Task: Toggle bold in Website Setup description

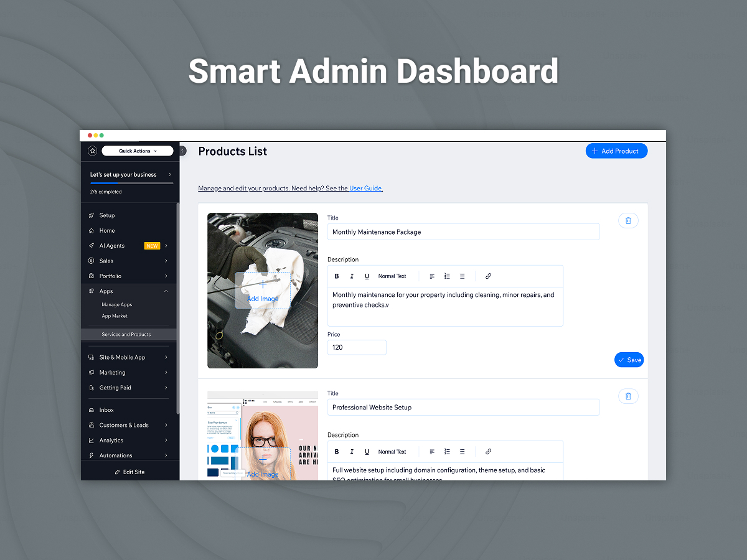Action: click(x=337, y=452)
